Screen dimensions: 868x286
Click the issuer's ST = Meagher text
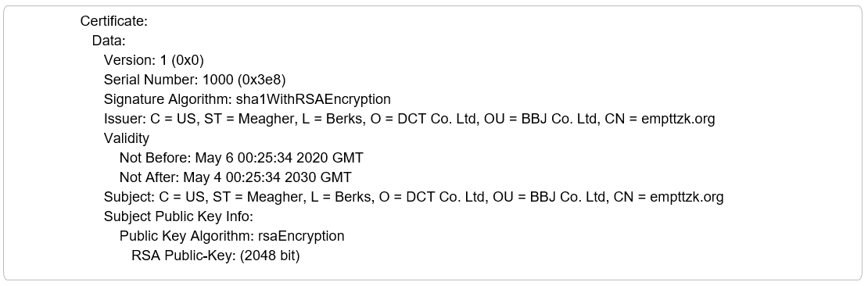coord(248,118)
